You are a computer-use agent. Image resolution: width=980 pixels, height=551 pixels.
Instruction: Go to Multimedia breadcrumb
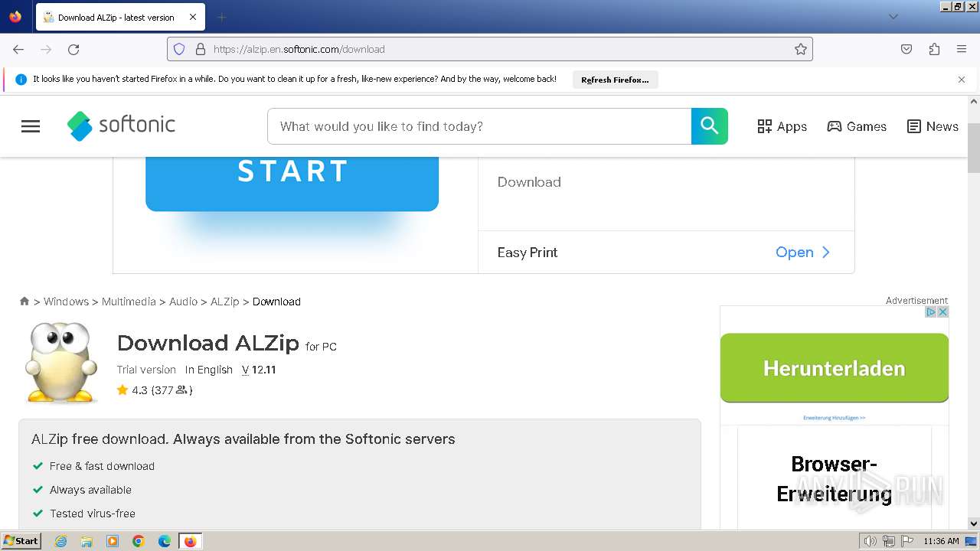click(x=129, y=302)
